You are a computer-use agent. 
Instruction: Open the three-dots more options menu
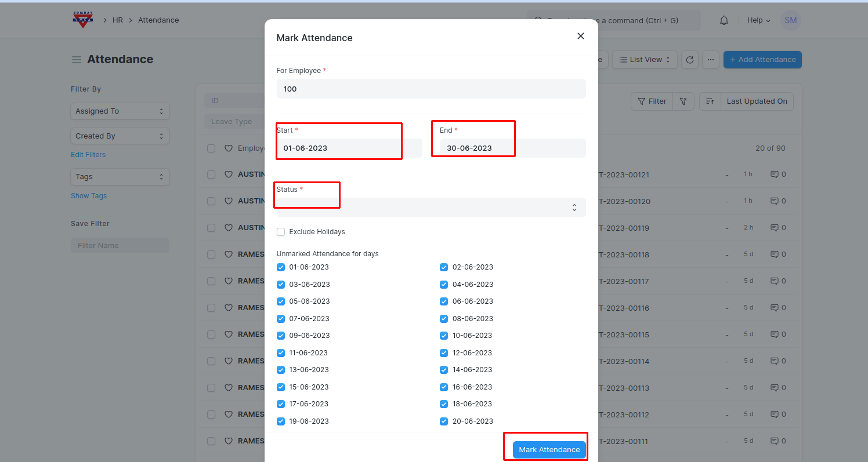[711, 60]
